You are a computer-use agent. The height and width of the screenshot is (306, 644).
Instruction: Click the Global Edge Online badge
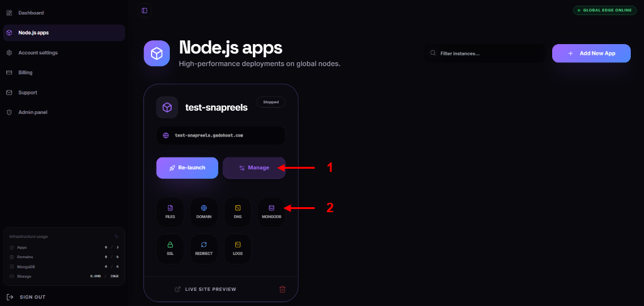pos(604,10)
